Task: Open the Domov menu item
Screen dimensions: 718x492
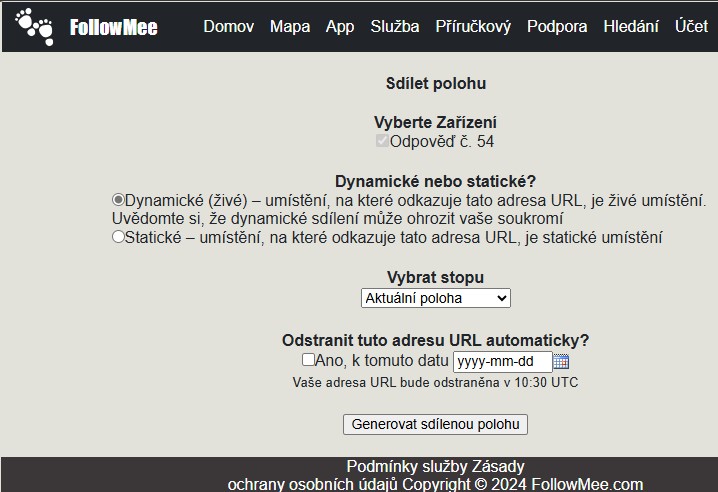Action: click(228, 26)
